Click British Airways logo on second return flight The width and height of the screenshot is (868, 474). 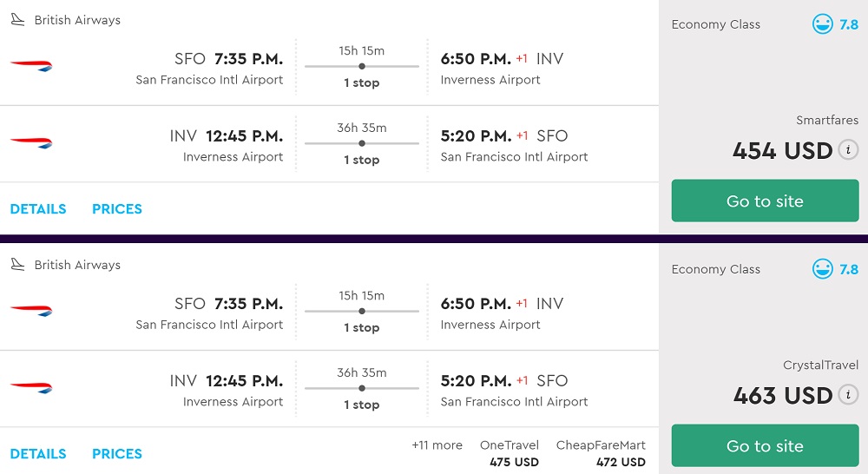pos(31,388)
